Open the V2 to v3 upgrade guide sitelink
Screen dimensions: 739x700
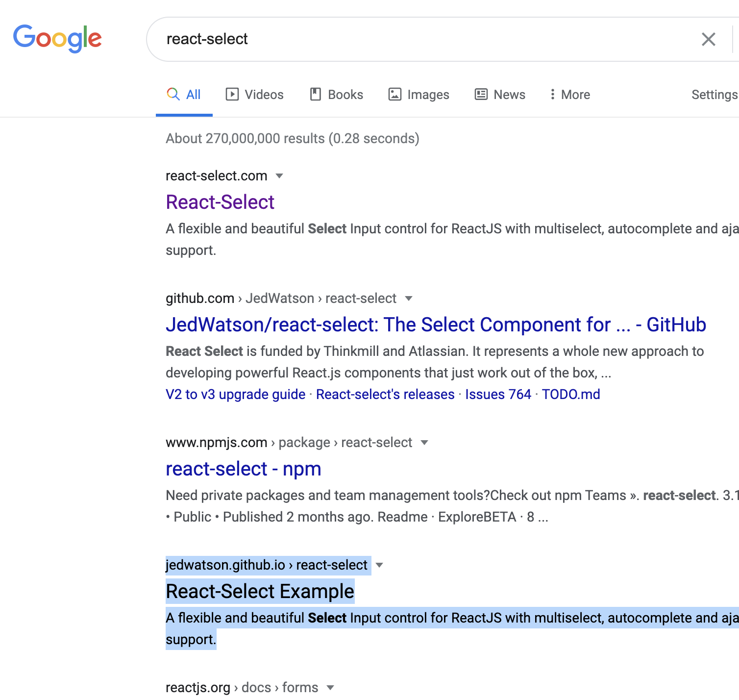[x=235, y=394]
